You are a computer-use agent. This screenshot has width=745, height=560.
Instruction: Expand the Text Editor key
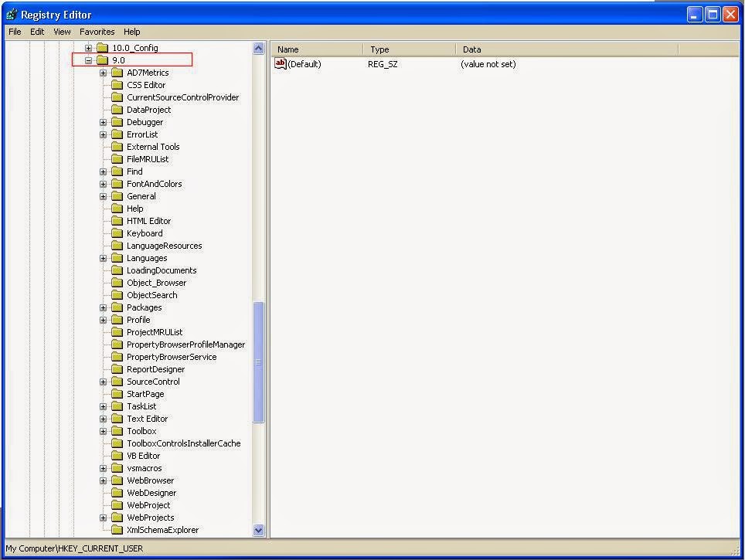point(103,419)
